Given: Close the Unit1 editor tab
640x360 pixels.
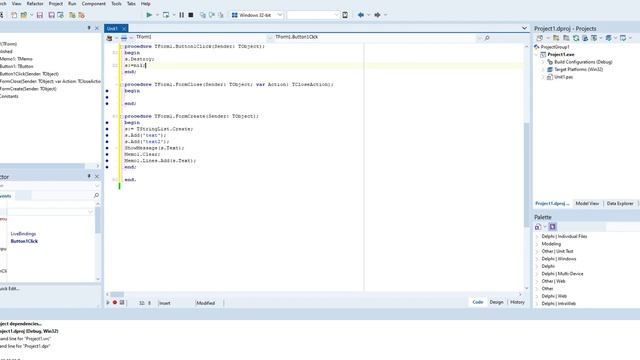Looking at the screenshot, I should click(x=124, y=29).
